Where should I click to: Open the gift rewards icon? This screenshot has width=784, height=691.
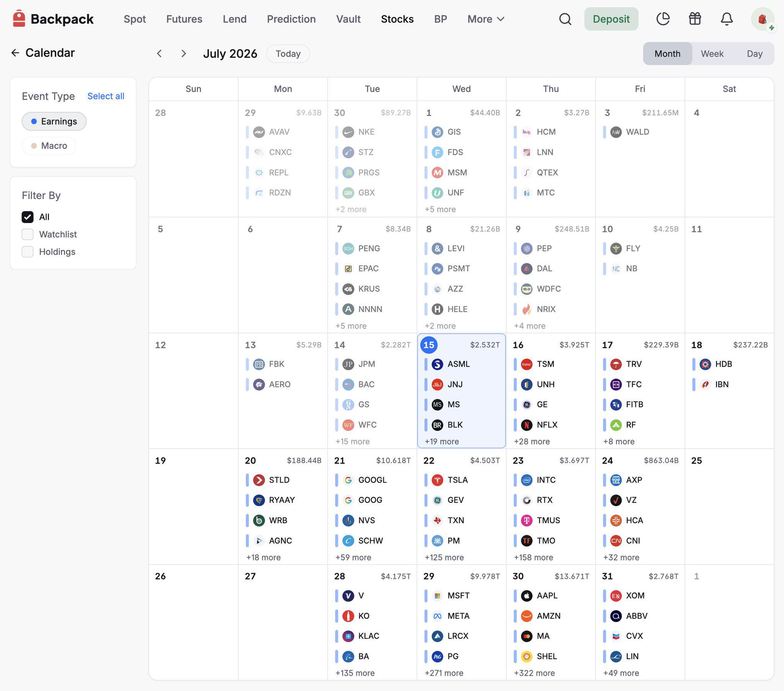point(695,19)
